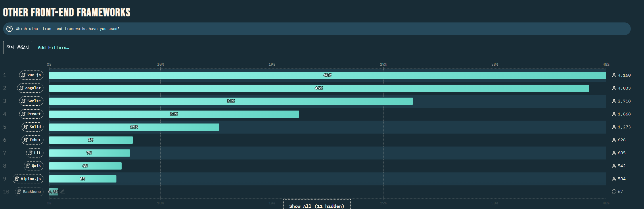Click the Svelte 31% bar
The width and height of the screenshot is (644, 209).
coord(231,101)
